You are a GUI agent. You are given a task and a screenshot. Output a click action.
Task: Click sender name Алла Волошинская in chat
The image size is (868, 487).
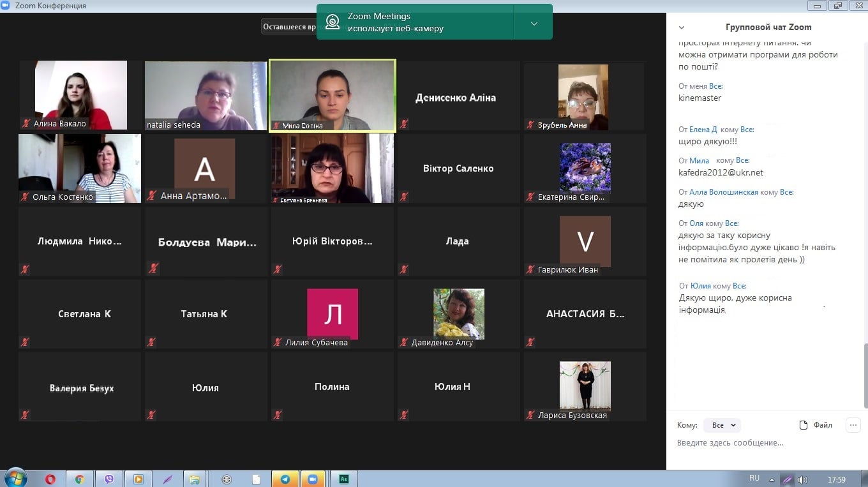click(724, 192)
